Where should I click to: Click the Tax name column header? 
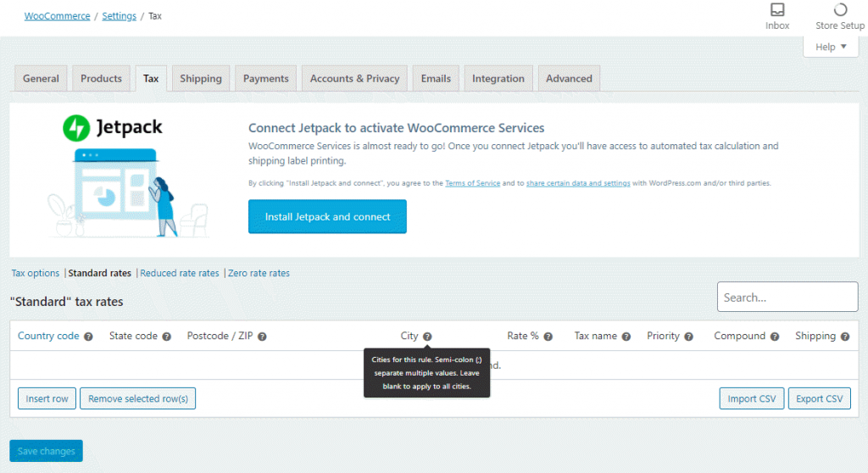(x=596, y=336)
